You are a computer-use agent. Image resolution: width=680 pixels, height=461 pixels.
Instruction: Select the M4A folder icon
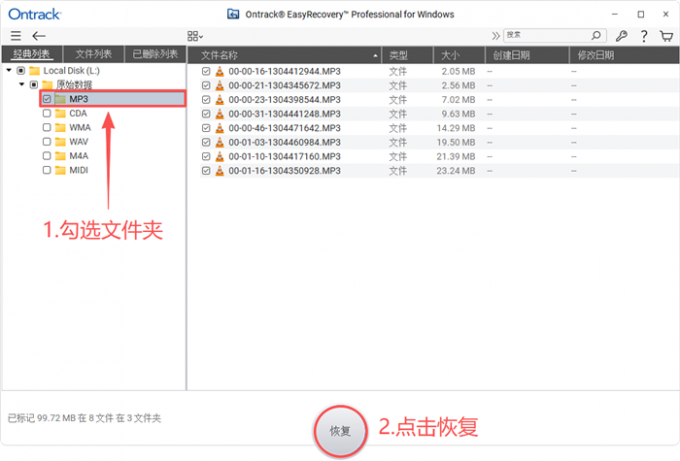tap(61, 156)
